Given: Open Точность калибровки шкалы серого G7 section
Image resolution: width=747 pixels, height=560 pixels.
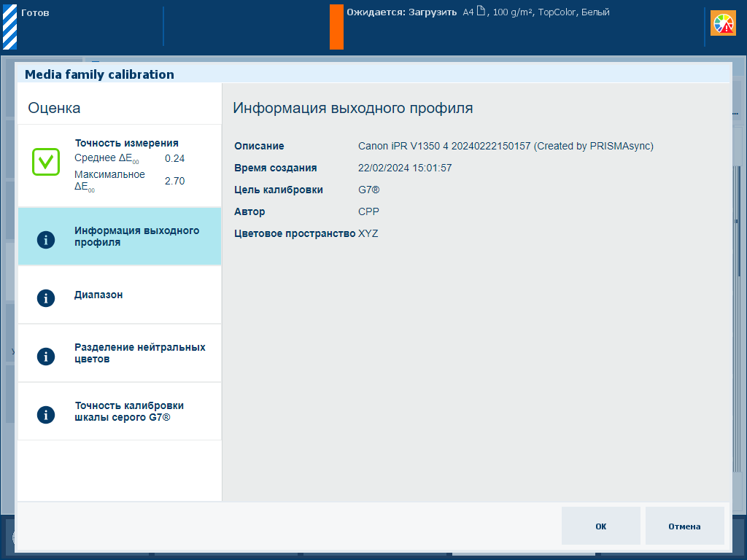Looking at the screenshot, I should (x=120, y=411).
